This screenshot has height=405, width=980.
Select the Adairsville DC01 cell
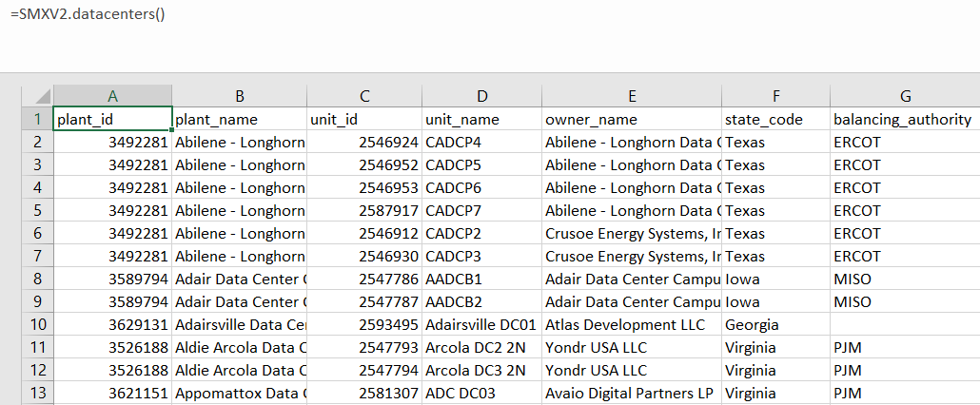[x=481, y=324]
